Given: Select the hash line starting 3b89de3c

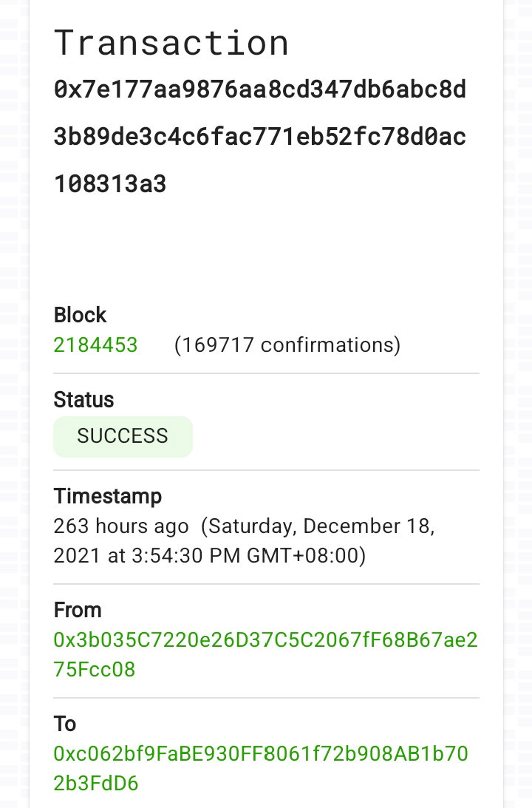Looking at the screenshot, I should 259,137.
